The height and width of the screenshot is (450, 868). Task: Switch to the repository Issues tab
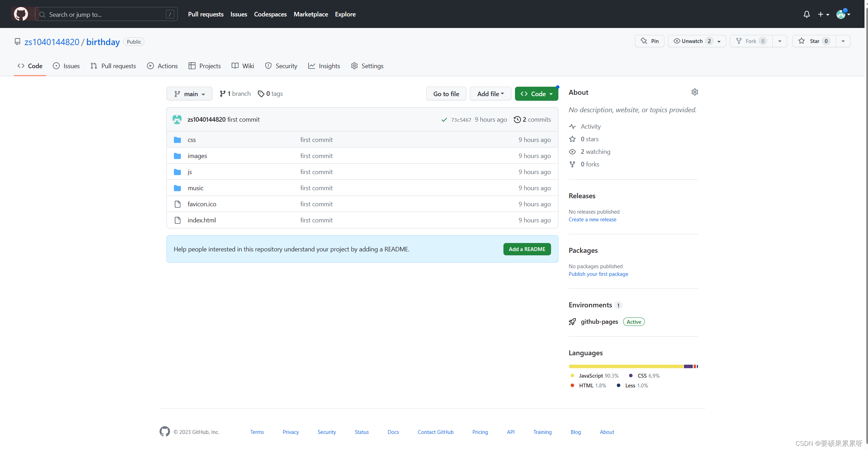click(66, 66)
